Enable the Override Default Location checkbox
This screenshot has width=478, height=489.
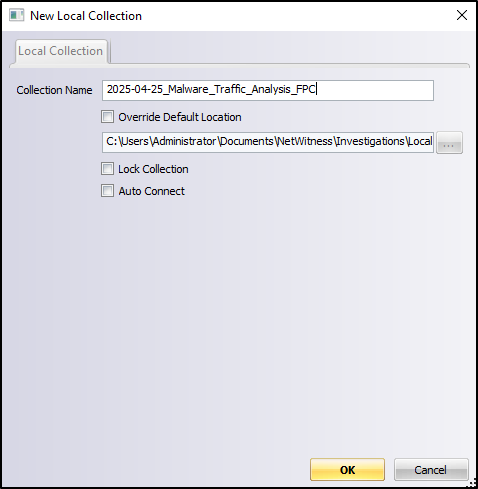[x=107, y=117]
